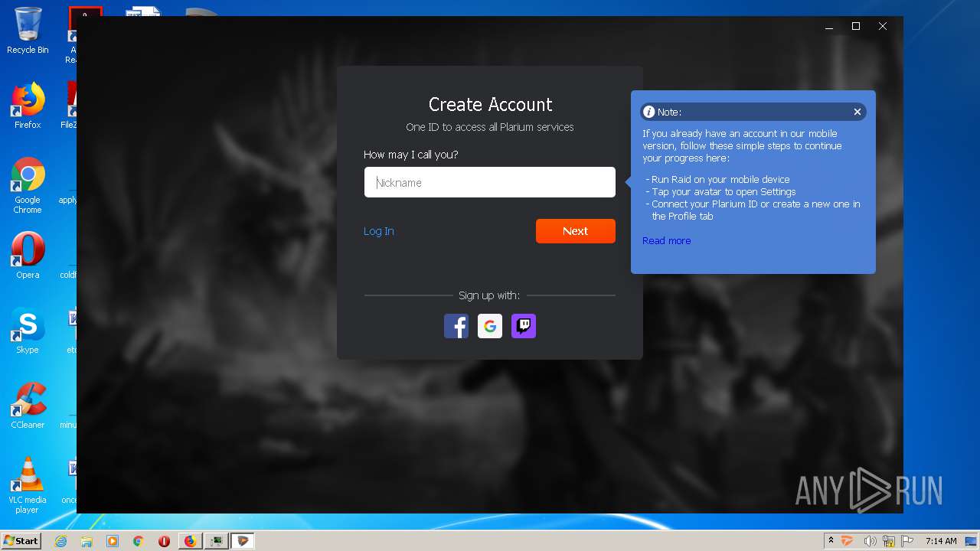Open the Windows Start menu
The height and width of the screenshot is (551, 980).
[21, 541]
